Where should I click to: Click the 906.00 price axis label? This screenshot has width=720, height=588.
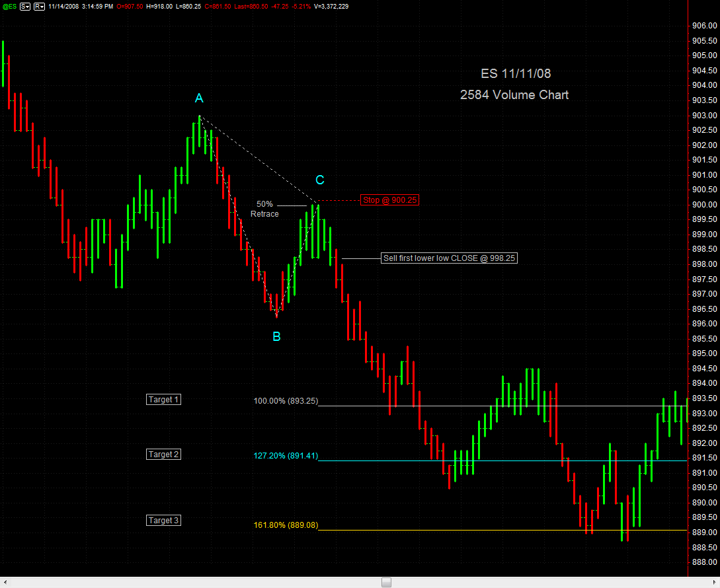[x=704, y=26]
